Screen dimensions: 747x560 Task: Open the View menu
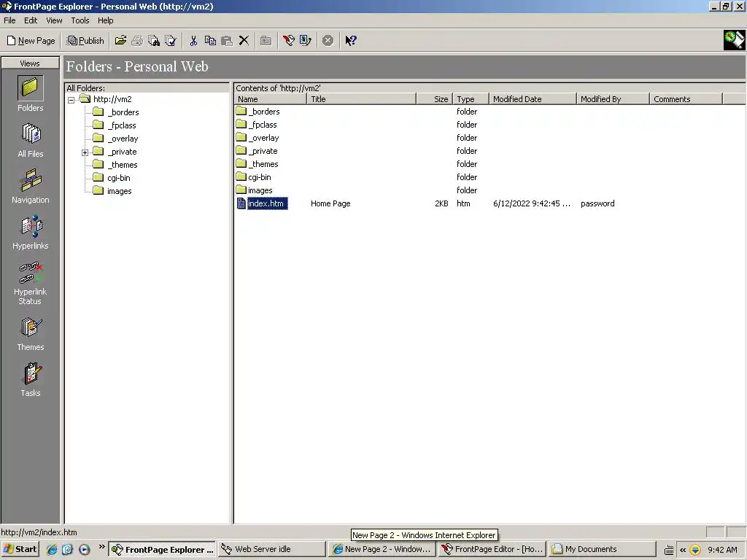pyautogui.click(x=54, y=20)
